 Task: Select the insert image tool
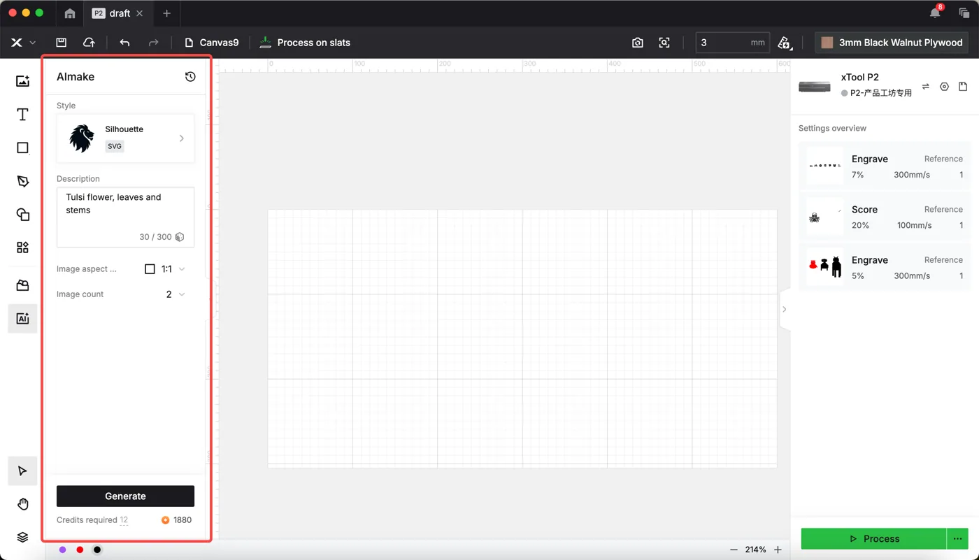coord(22,81)
